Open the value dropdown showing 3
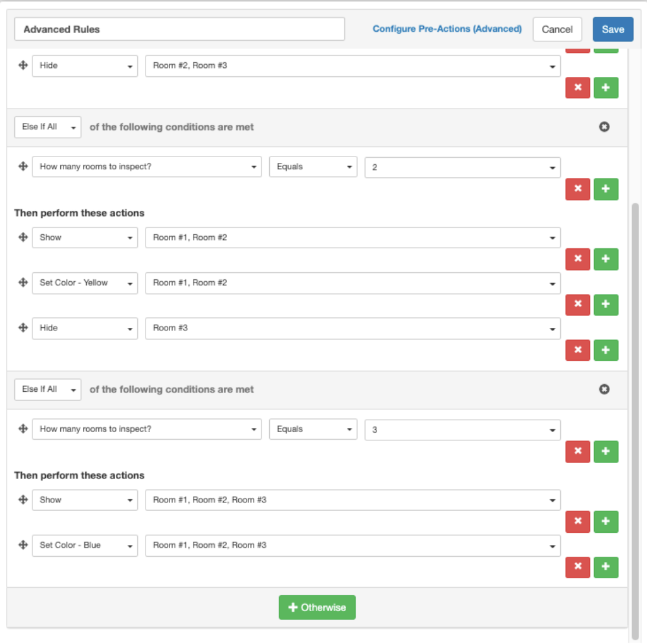647x644 pixels. click(463, 429)
